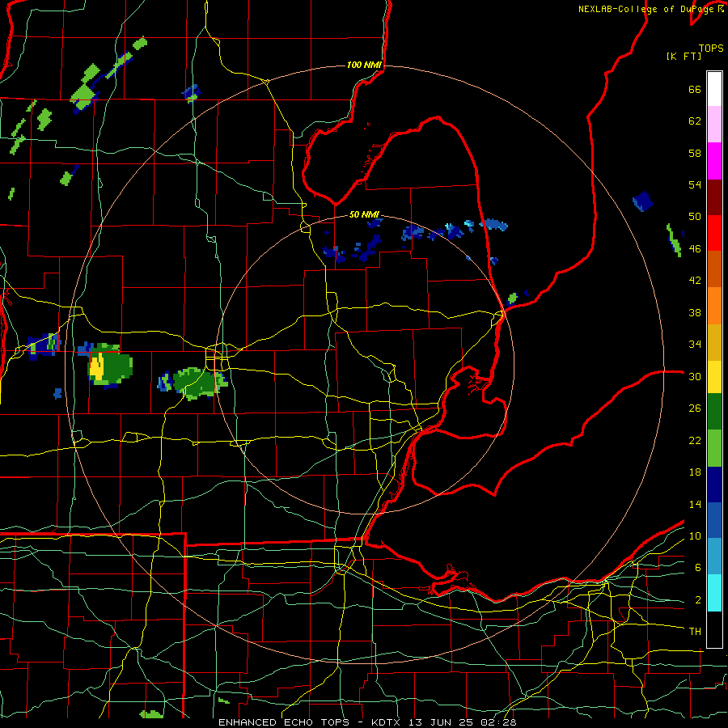Click the TH threshold label on the legend

point(695,632)
